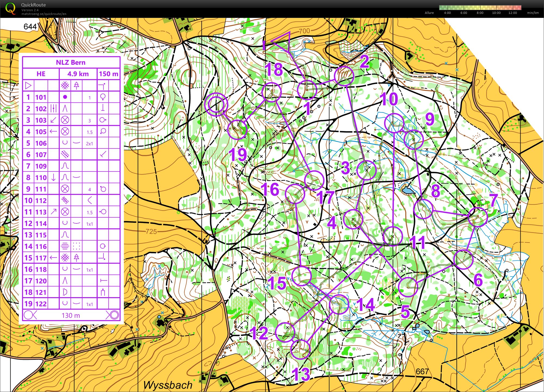Click the HE class cell
This screenshot has height=392, width=544.
(41, 74)
